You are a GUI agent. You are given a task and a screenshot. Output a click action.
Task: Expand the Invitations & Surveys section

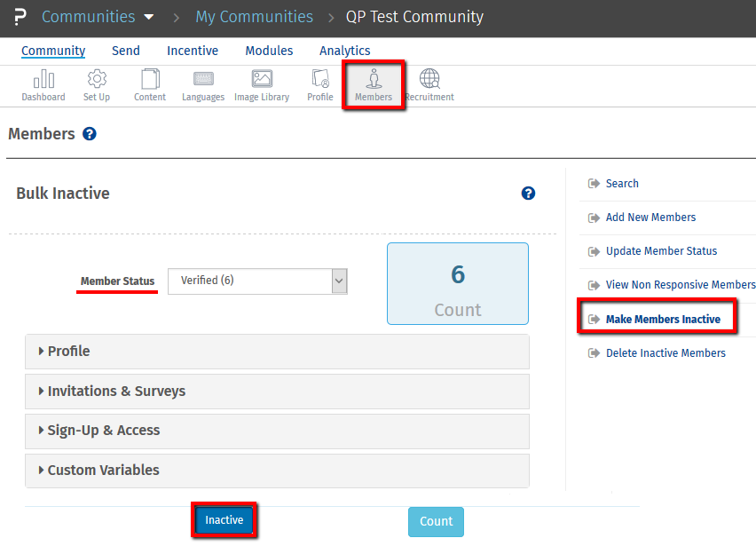point(277,392)
